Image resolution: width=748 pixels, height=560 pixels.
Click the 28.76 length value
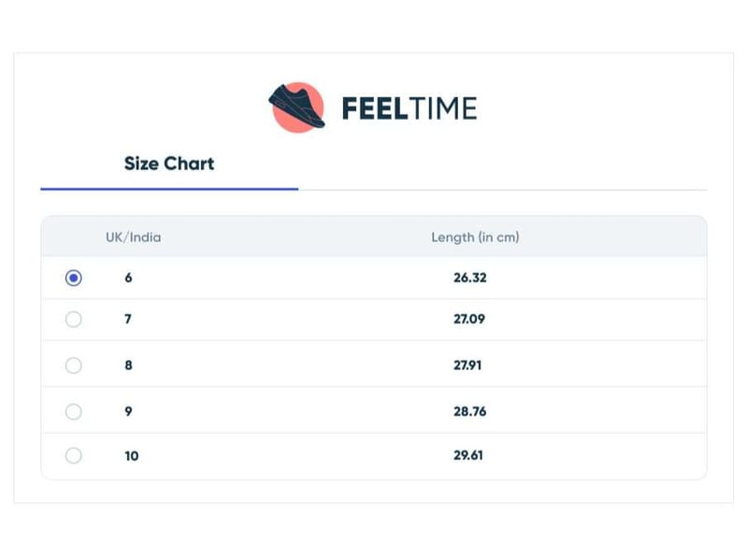(469, 411)
